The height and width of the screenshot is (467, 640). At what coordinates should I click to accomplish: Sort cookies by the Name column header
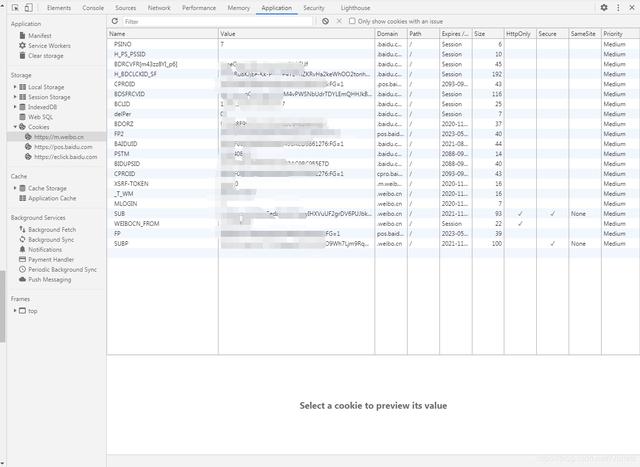pos(162,33)
